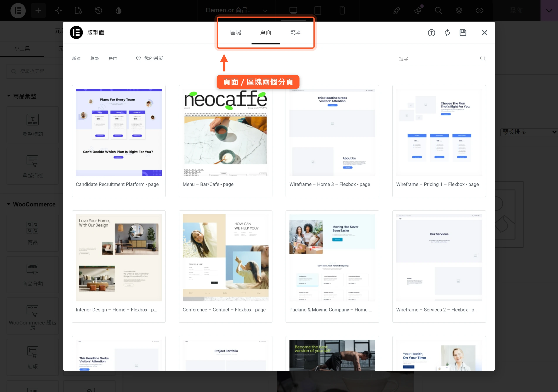Click the 趨勢 filter link
The width and height of the screenshot is (558, 392).
95,58
